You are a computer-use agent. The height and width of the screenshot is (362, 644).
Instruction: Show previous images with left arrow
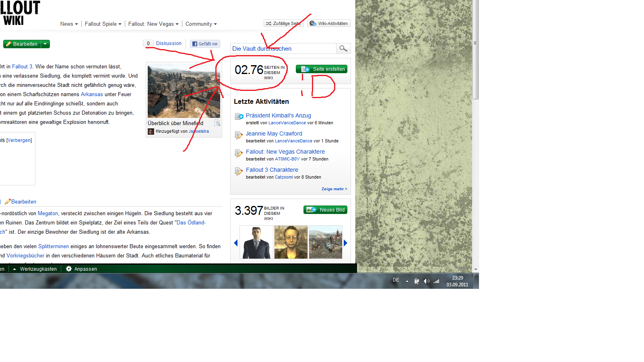236,243
